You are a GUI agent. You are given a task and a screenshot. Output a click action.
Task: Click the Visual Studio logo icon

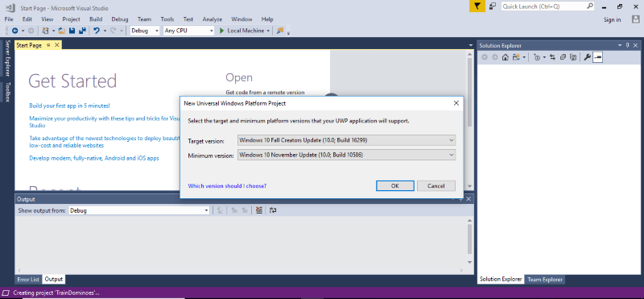10,7
